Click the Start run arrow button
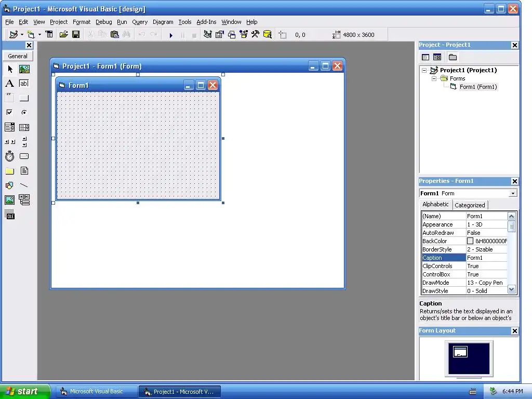Viewport: 532px width, 399px height. pos(171,35)
